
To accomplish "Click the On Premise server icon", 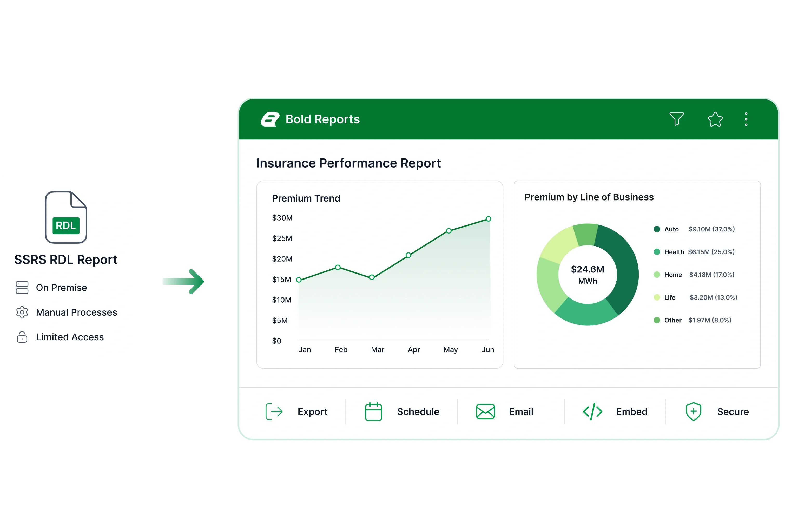I will (x=22, y=287).
